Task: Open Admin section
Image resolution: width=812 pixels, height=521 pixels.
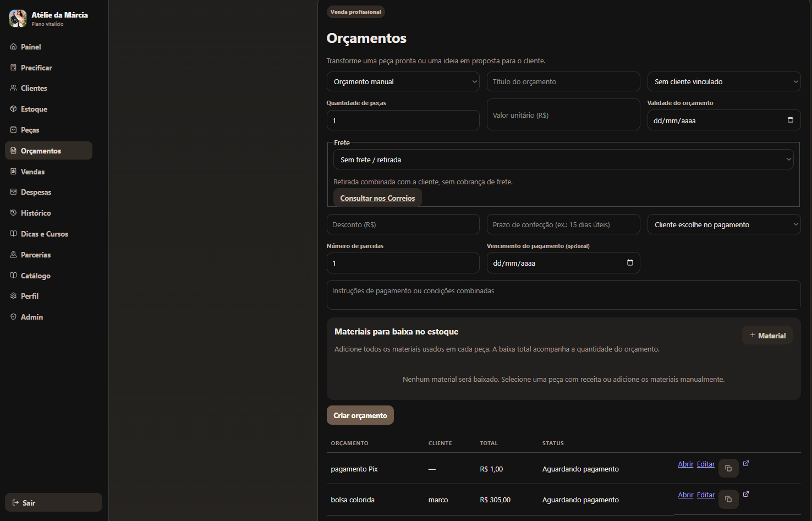Action: coord(48,317)
